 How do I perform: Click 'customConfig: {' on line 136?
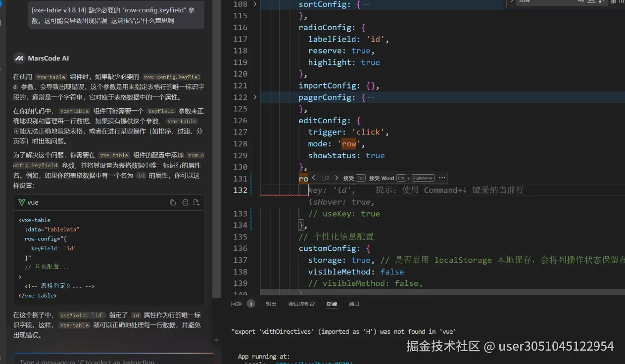tap(334, 248)
